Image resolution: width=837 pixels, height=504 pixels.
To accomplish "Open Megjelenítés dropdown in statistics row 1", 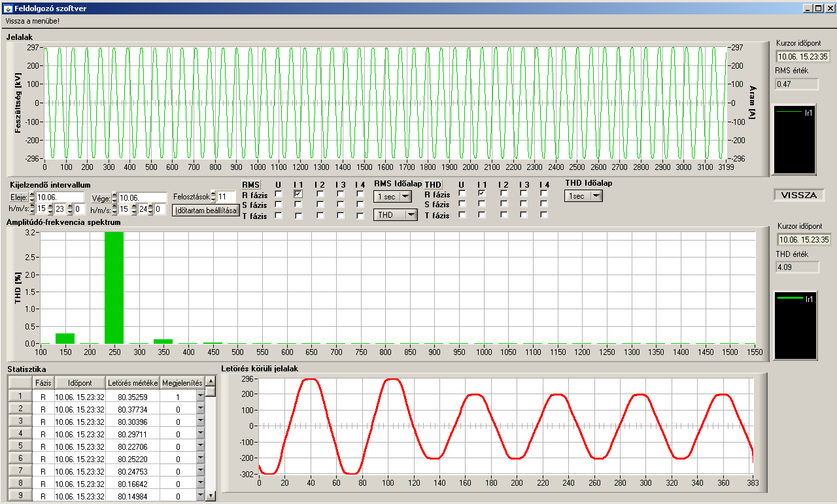I will [x=200, y=397].
